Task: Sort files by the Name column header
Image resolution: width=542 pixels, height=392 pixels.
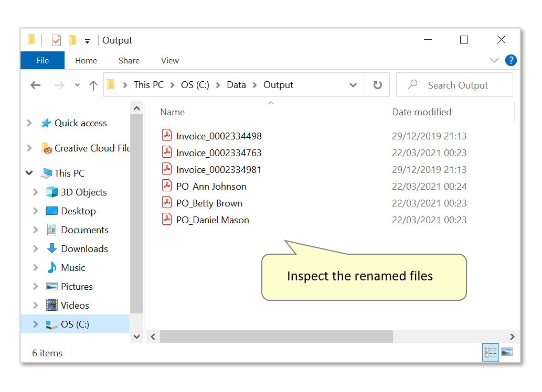Action: pos(173,112)
